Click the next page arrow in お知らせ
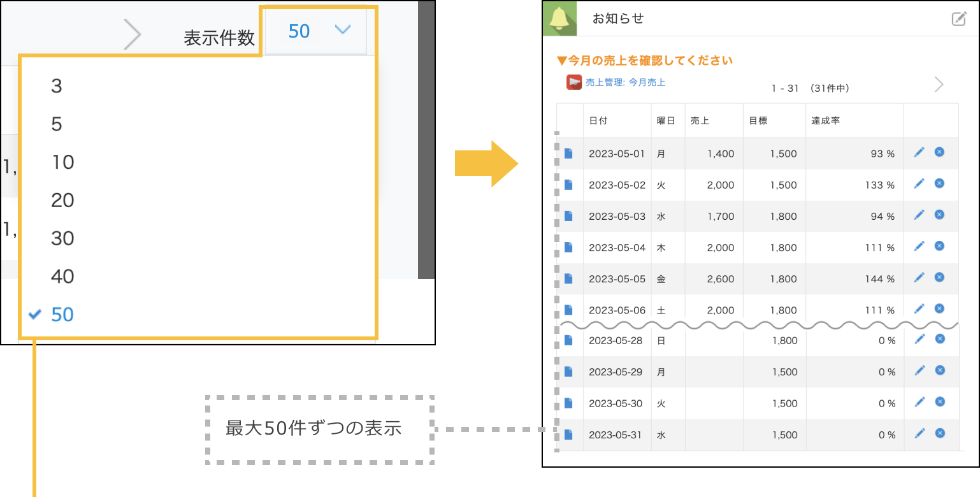The image size is (980, 497). point(938,83)
